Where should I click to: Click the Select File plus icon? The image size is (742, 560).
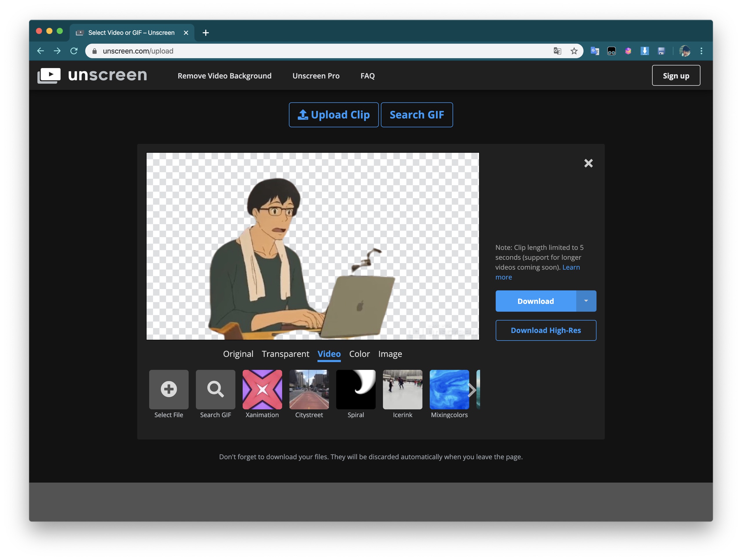[x=169, y=389]
